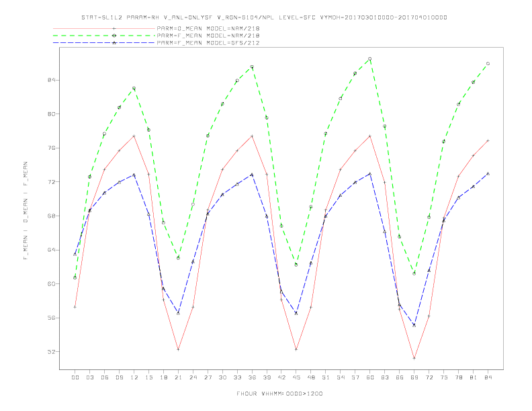Click x-axis forecast hour label 39
532x411 pixels.
coord(267,377)
